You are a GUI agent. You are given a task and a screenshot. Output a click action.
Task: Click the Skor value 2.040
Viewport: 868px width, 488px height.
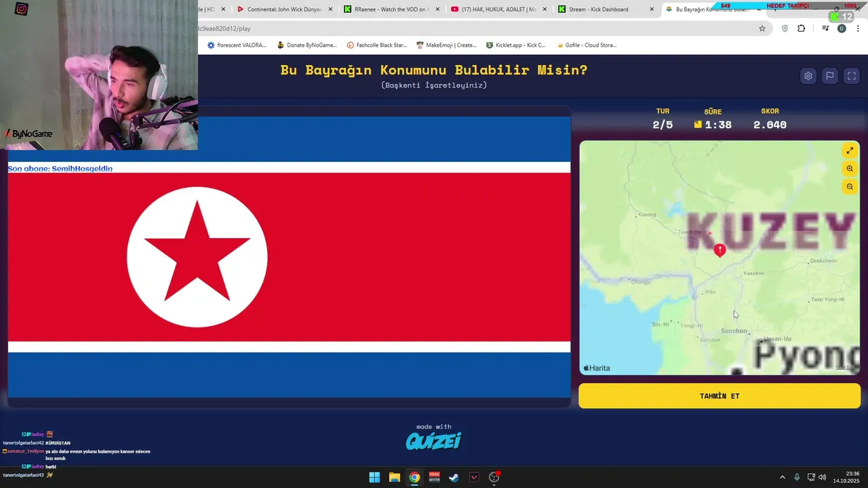pos(770,125)
